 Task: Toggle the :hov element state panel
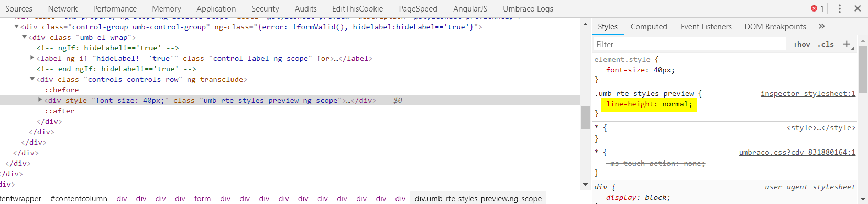tap(801, 45)
